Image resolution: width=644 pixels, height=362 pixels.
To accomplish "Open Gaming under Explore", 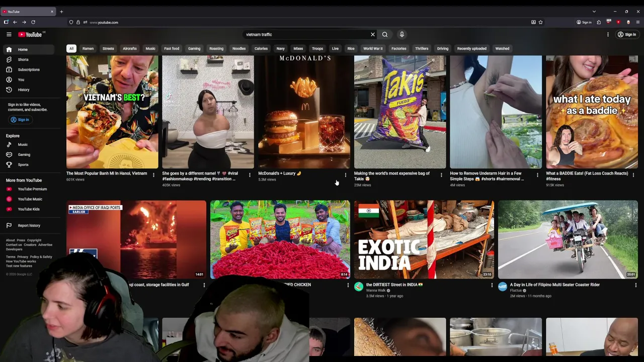I will pos(29,154).
